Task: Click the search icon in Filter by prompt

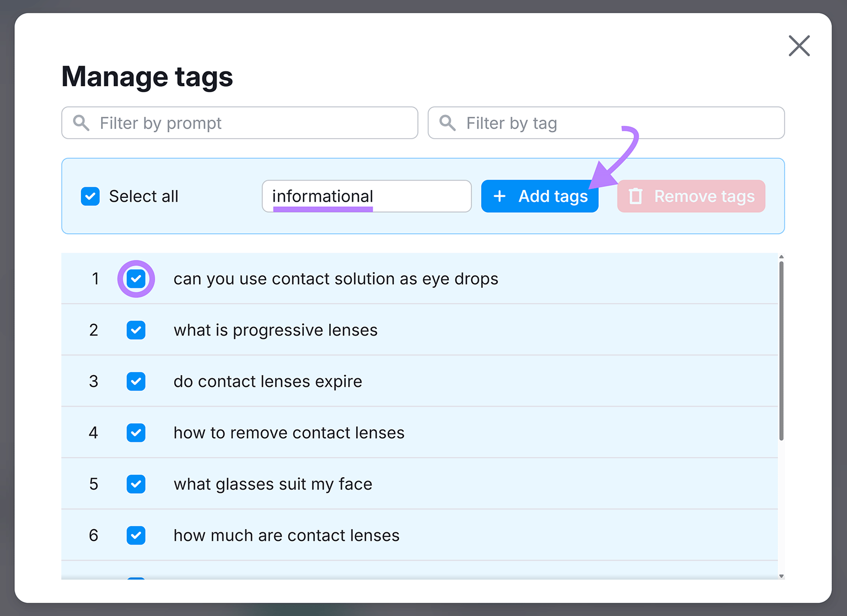Action: pyautogui.click(x=80, y=123)
